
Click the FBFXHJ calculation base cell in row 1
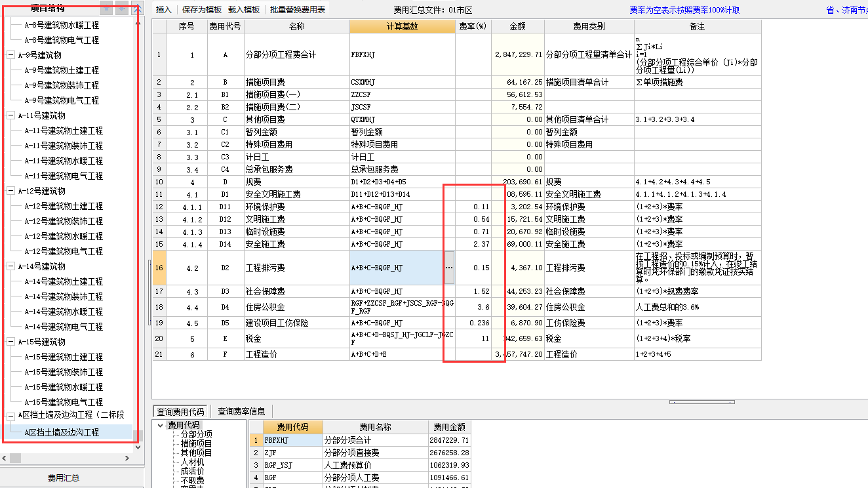coord(402,54)
